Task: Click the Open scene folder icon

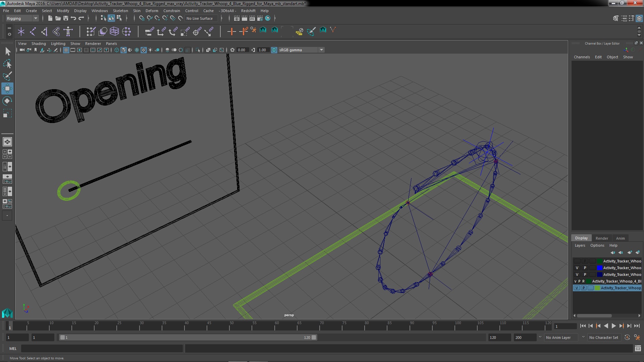Action: pyautogui.click(x=58, y=18)
